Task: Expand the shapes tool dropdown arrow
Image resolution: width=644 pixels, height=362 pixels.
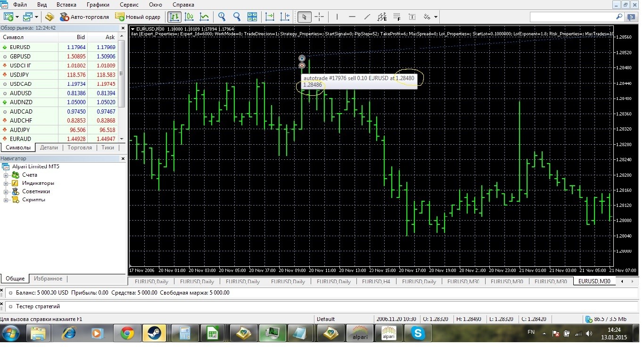Action: pos(436,17)
